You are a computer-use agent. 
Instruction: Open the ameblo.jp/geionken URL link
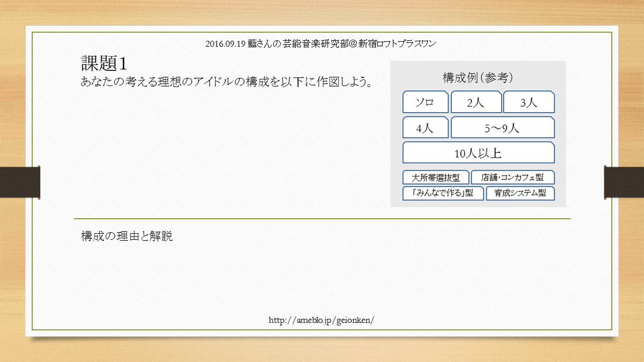(321, 320)
